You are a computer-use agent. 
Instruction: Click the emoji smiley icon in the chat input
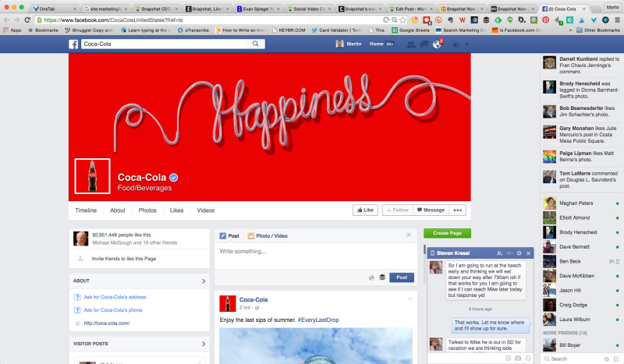tap(528, 358)
